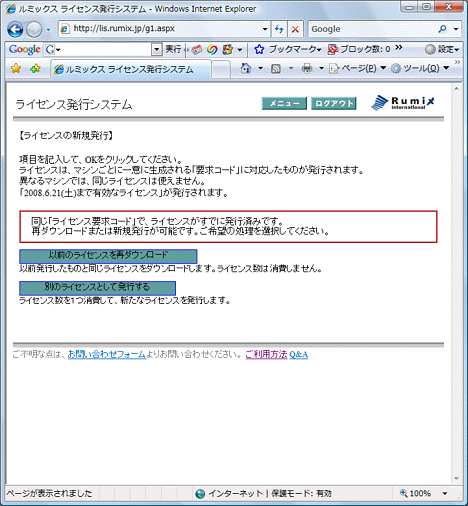
Task: Open the お問い合わせフォーム link
Action: [x=107, y=354]
